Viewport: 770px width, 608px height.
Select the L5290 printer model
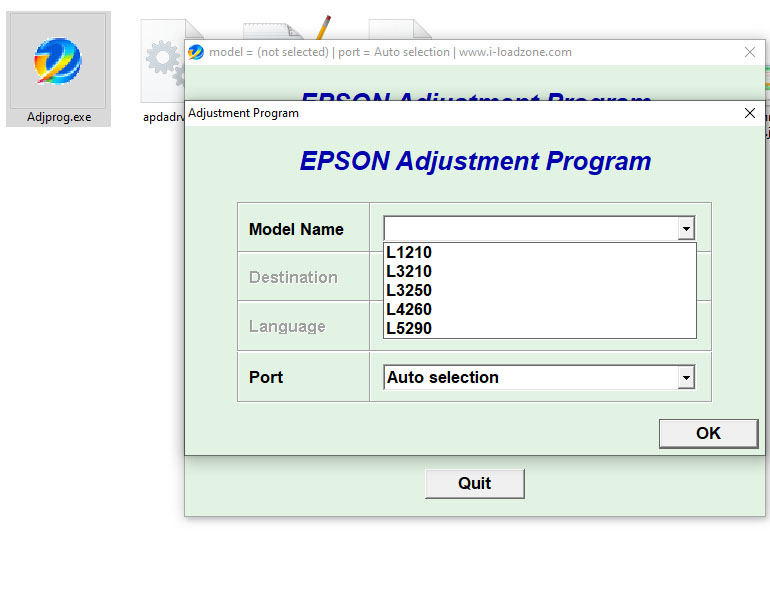[409, 329]
